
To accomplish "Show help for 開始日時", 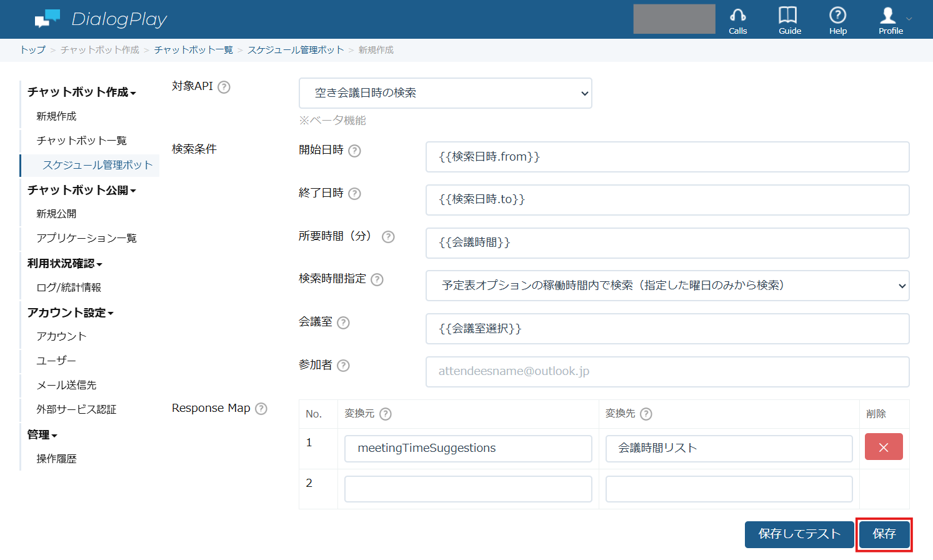I will click(354, 151).
